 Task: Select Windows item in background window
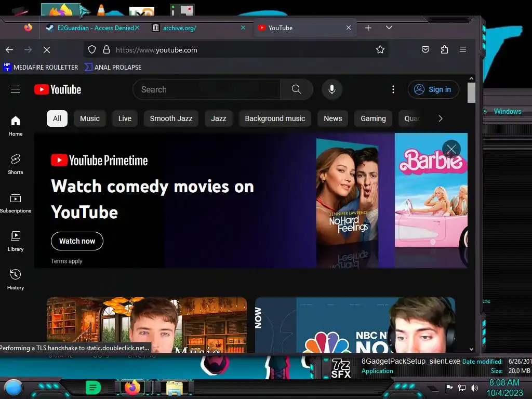coord(507,111)
